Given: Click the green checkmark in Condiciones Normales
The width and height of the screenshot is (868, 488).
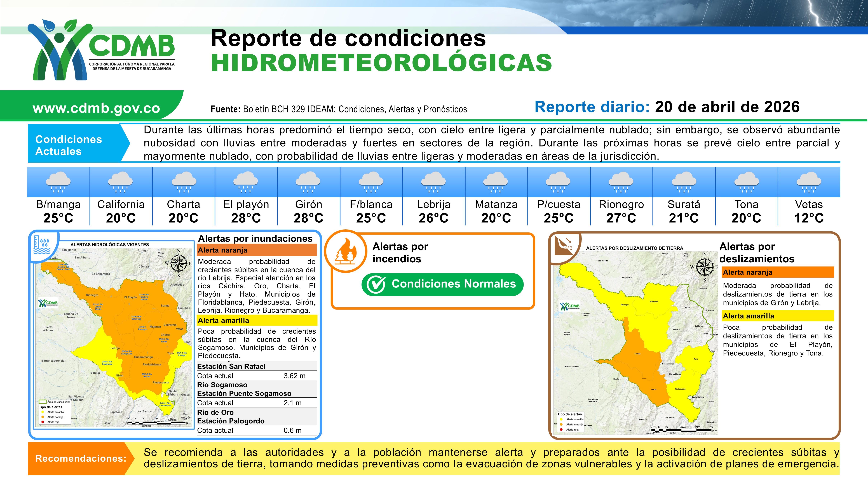Looking at the screenshot, I should (x=376, y=285).
